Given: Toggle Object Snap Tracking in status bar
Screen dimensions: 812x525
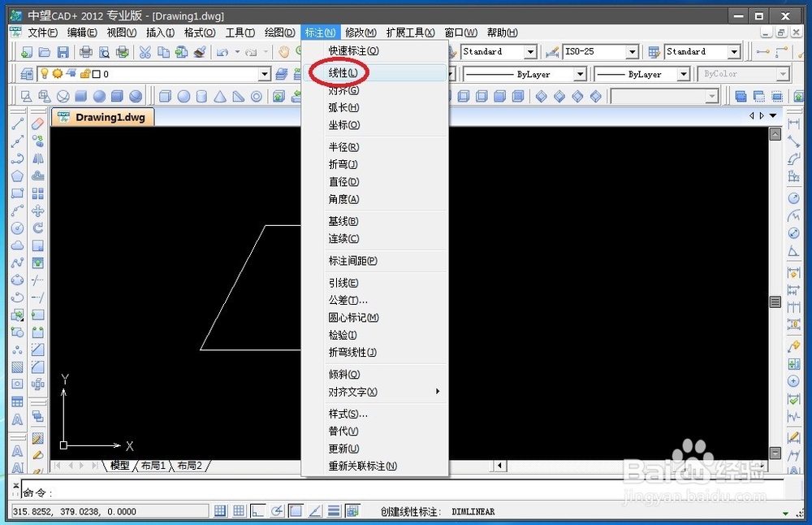Looking at the screenshot, I should pyautogui.click(x=315, y=511).
